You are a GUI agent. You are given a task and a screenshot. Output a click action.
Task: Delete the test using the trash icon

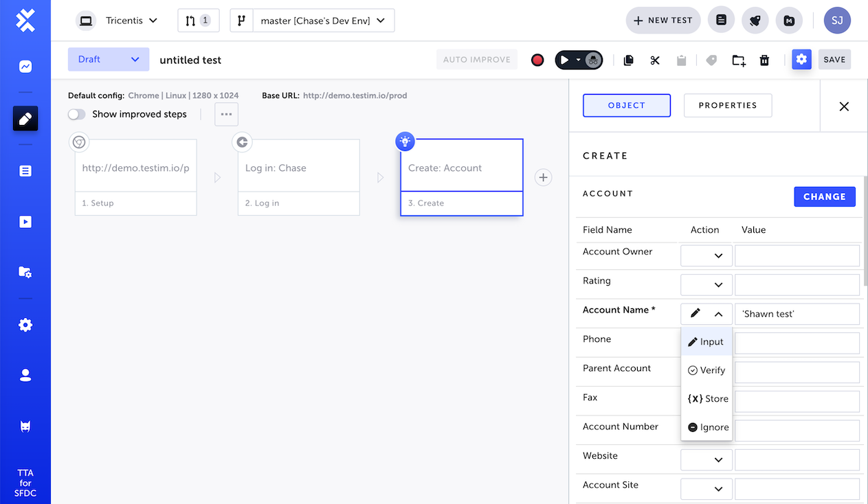[764, 60]
